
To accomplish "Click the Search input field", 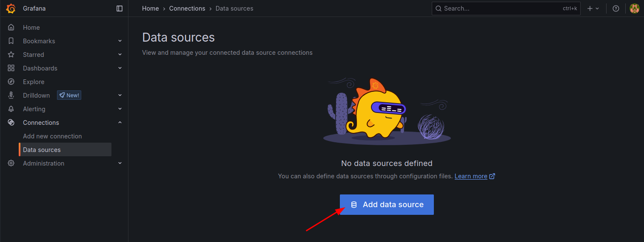I will 502,8.
